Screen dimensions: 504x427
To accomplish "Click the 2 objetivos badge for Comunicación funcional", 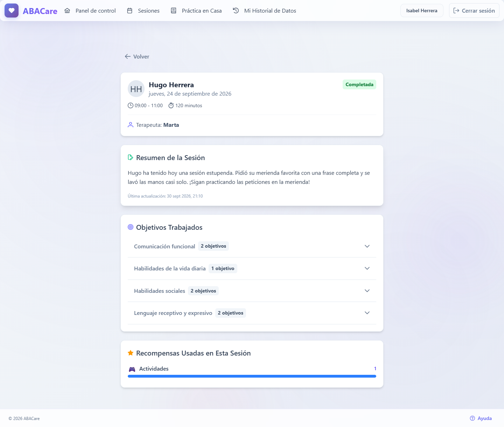I will point(213,246).
